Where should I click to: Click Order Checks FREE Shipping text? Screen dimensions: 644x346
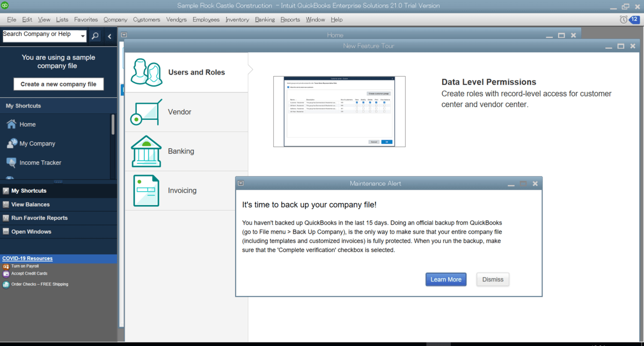pyautogui.click(x=40, y=284)
